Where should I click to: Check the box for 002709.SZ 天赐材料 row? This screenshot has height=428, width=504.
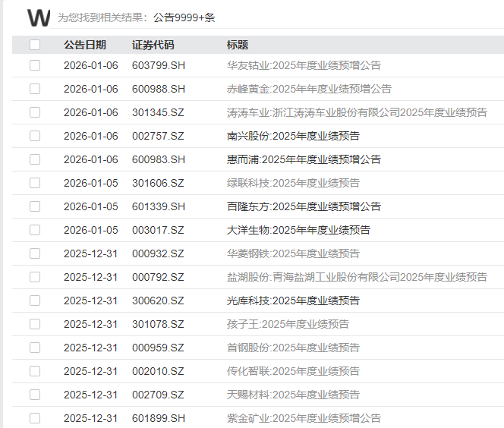click(35, 395)
